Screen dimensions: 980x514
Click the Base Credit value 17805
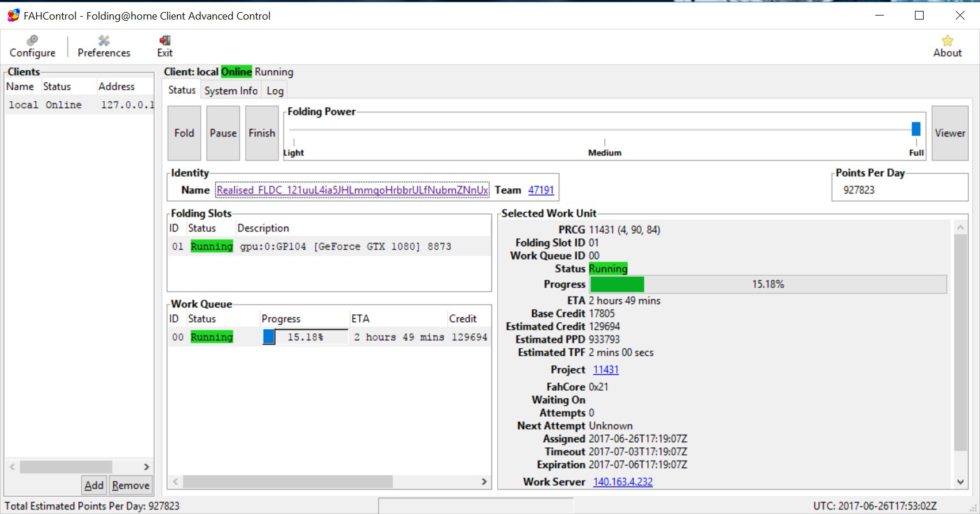click(602, 314)
